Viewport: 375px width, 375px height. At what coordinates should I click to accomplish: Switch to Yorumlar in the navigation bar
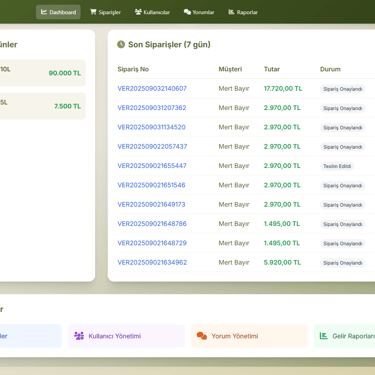(199, 12)
